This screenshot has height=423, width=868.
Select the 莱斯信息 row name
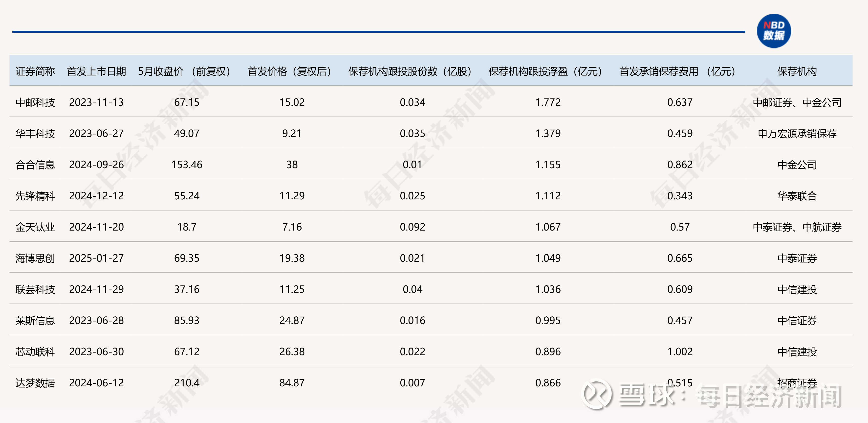click(35, 320)
